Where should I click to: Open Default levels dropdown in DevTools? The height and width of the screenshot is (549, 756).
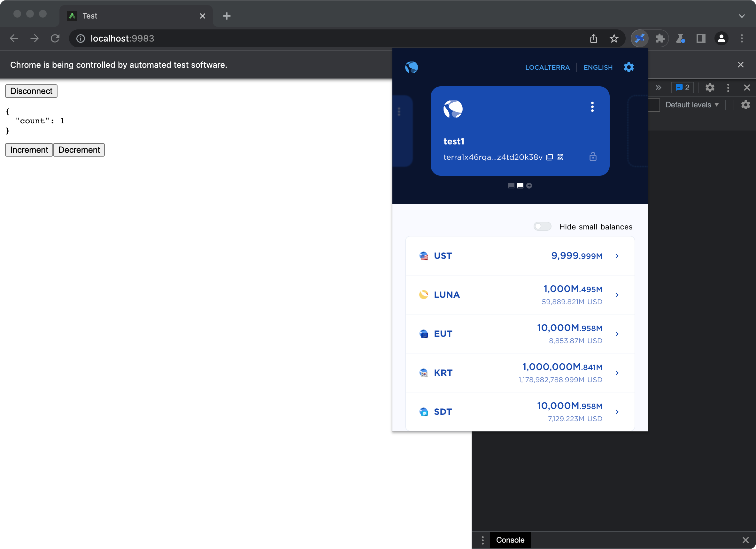[x=692, y=105]
